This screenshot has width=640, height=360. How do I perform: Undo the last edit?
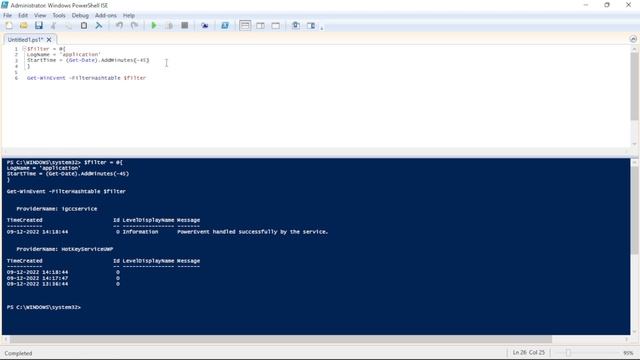(x=119, y=25)
